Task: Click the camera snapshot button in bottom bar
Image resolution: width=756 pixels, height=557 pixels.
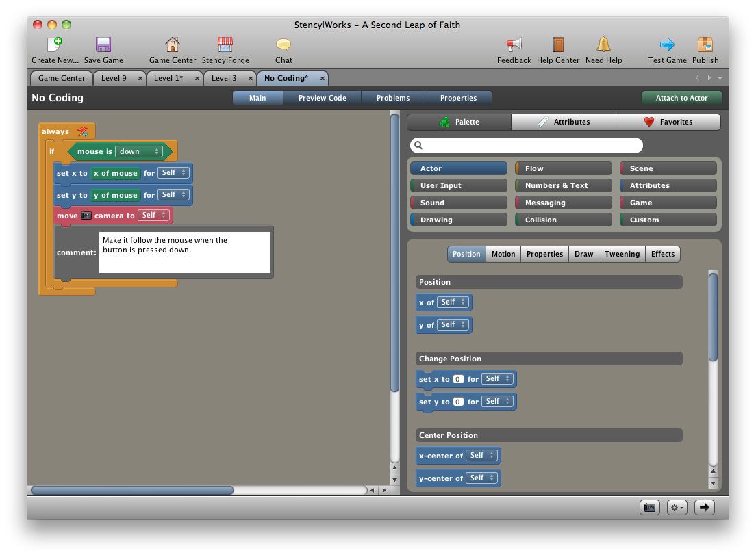Action: click(650, 507)
